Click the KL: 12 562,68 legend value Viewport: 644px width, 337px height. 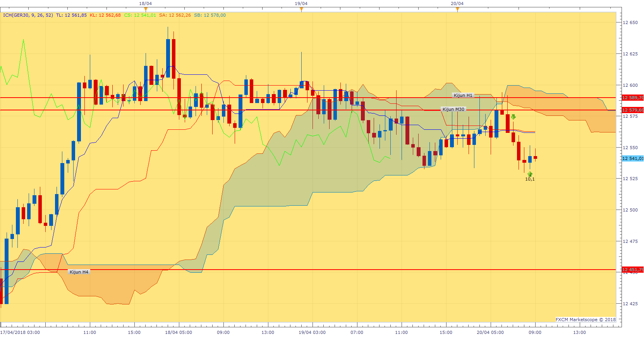tap(105, 15)
